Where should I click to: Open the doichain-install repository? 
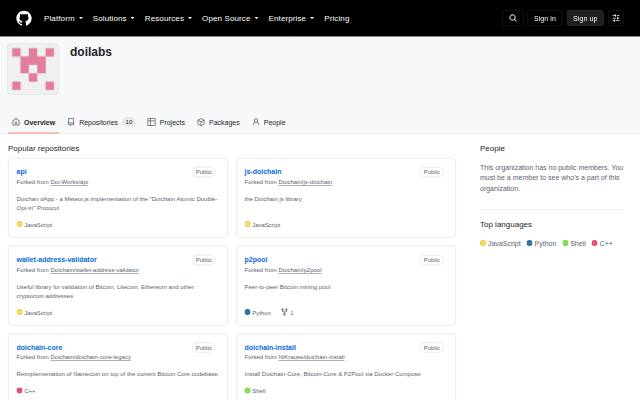pos(270,347)
